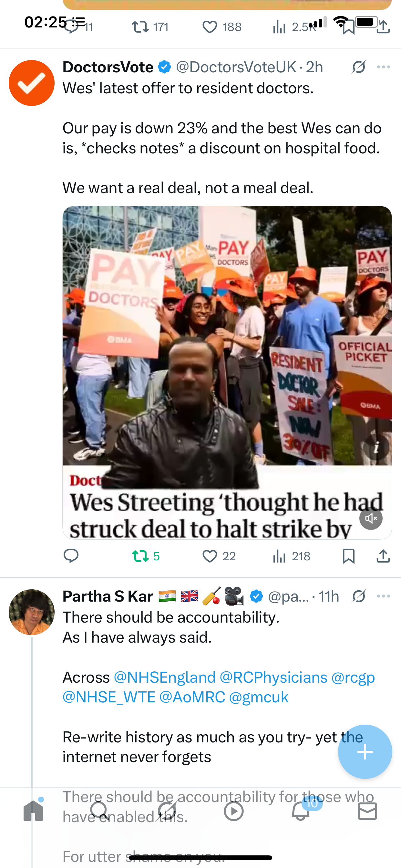Screen dimensions: 401x868
Task: Open DoctorsVote profile avatar
Action: tap(32, 83)
